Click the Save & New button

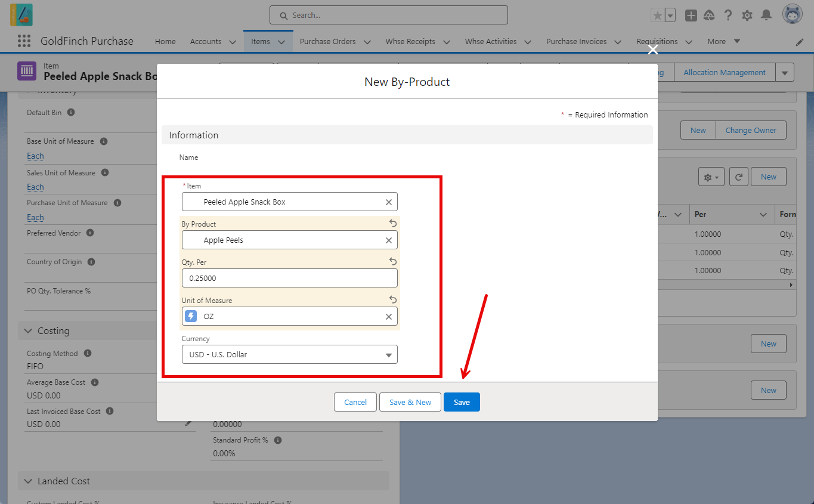410,402
